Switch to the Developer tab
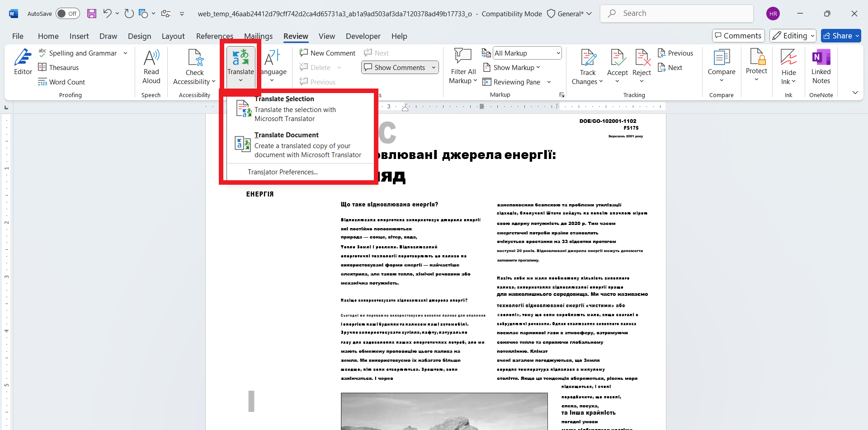This screenshot has height=430, width=868. pyautogui.click(x=363, y=36)
